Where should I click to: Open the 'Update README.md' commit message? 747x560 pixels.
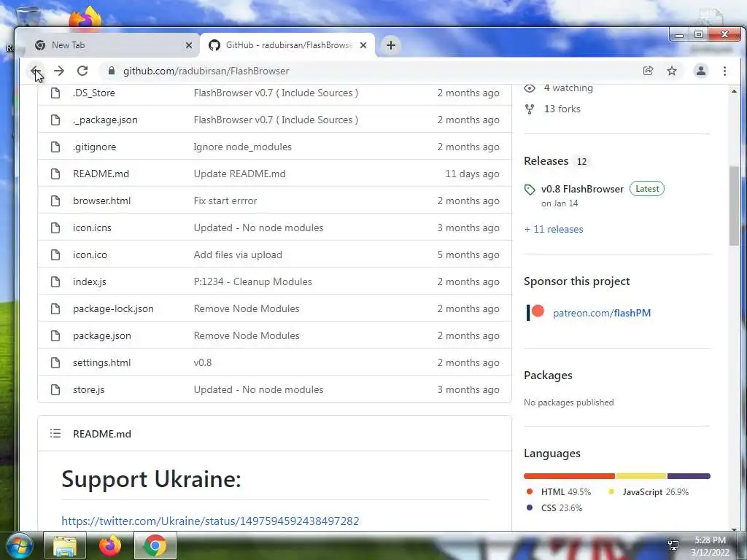[x=239, y=174]
